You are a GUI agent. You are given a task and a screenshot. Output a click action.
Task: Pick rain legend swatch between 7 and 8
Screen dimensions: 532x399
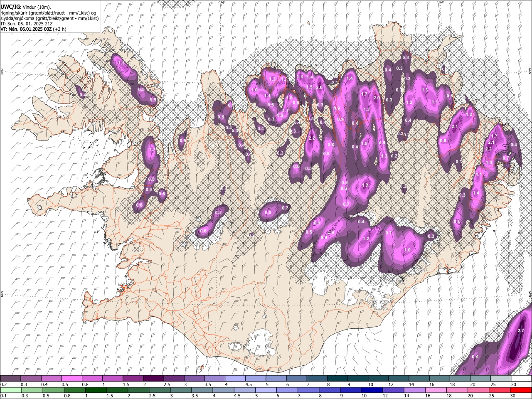308,390
